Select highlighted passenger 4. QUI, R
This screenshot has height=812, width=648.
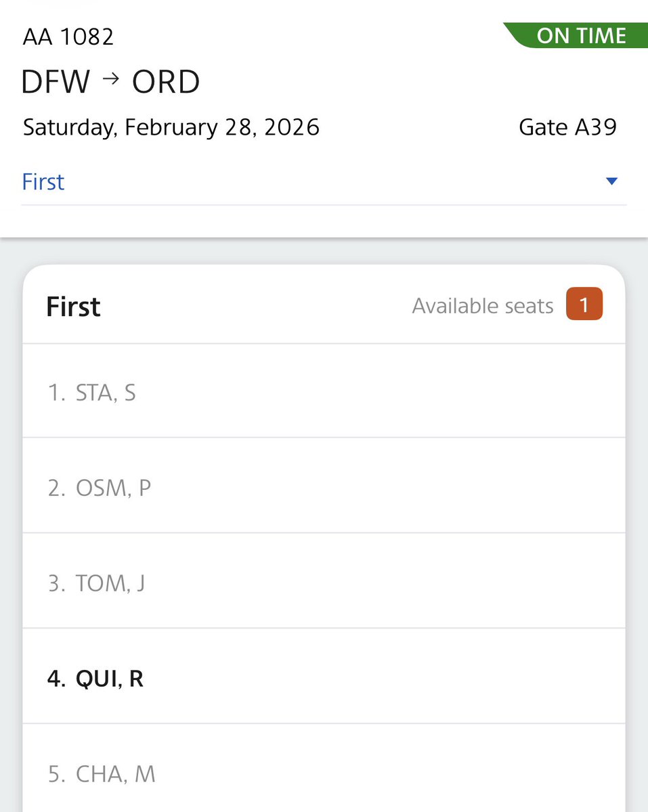(324, 677)
